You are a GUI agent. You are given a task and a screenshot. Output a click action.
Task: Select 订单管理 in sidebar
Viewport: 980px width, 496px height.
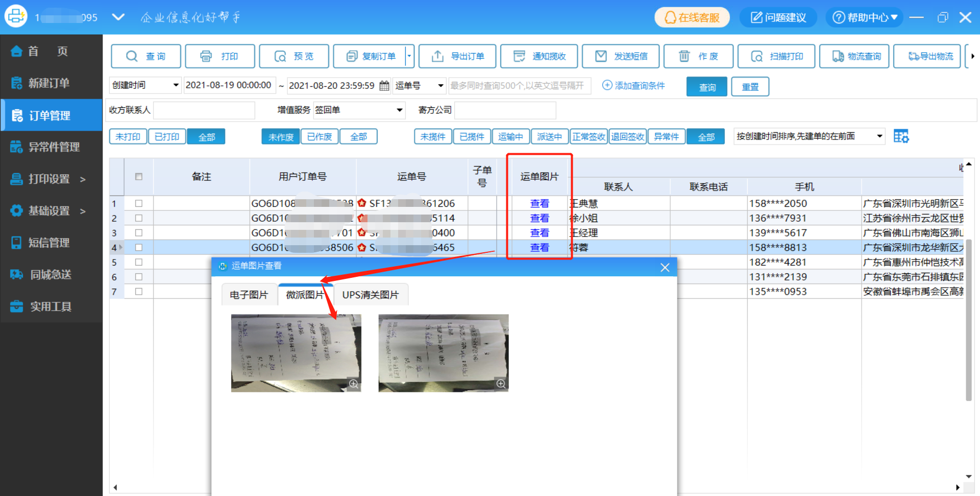[51, 115]
